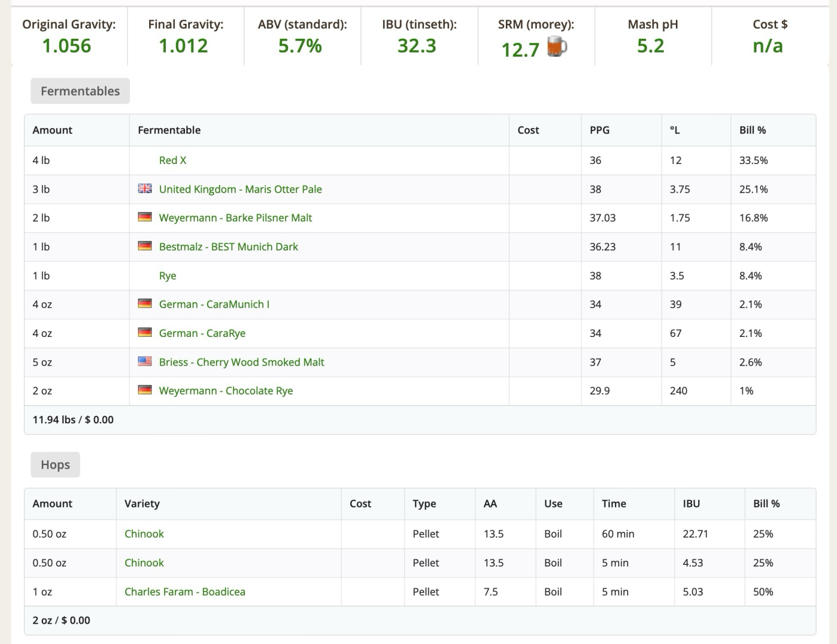Screen dimensions: 837x644
Task: Open Weyermann - Barke Pilsner Malt link
Action: pyautogui.click(x=236, y=218)
